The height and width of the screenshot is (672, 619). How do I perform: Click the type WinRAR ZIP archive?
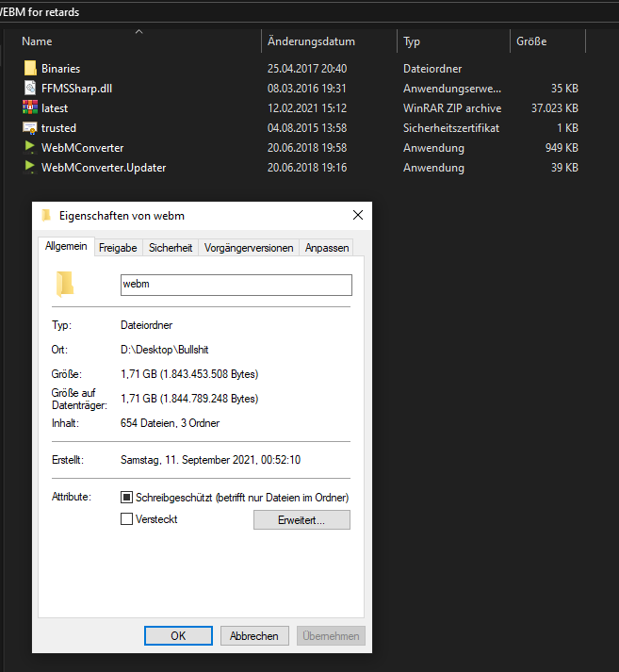point(452,108)
